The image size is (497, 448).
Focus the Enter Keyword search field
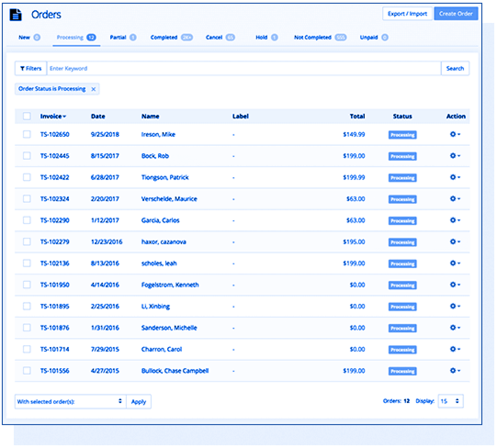(243, 68)
